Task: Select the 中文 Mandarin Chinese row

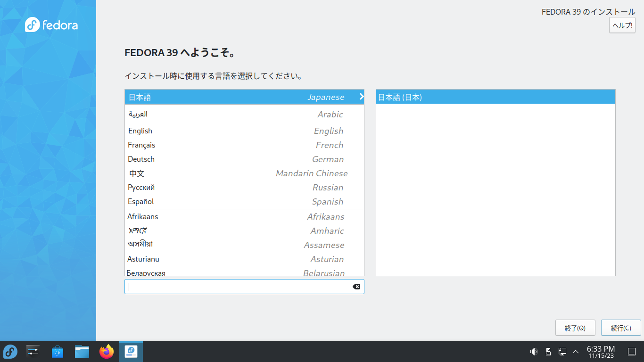Action: coord(244,173)
